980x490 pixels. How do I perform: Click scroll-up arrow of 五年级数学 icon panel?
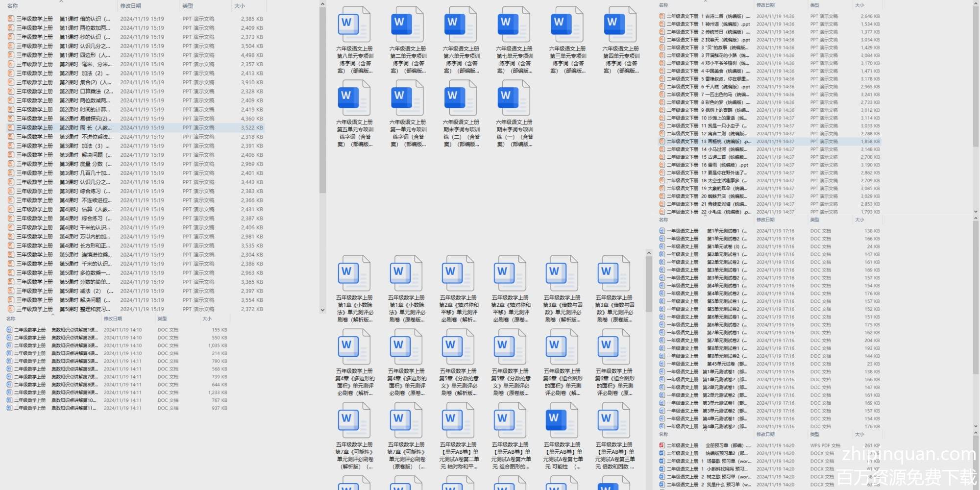point(649,253)
